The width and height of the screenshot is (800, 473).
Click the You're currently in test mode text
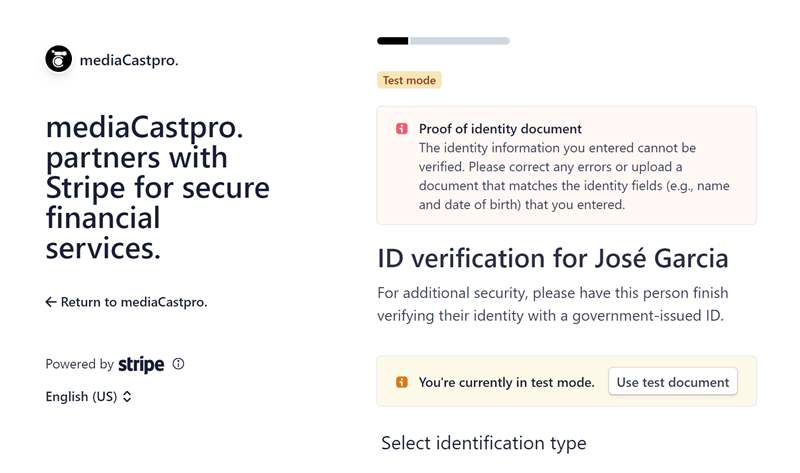tap(507, 382)
